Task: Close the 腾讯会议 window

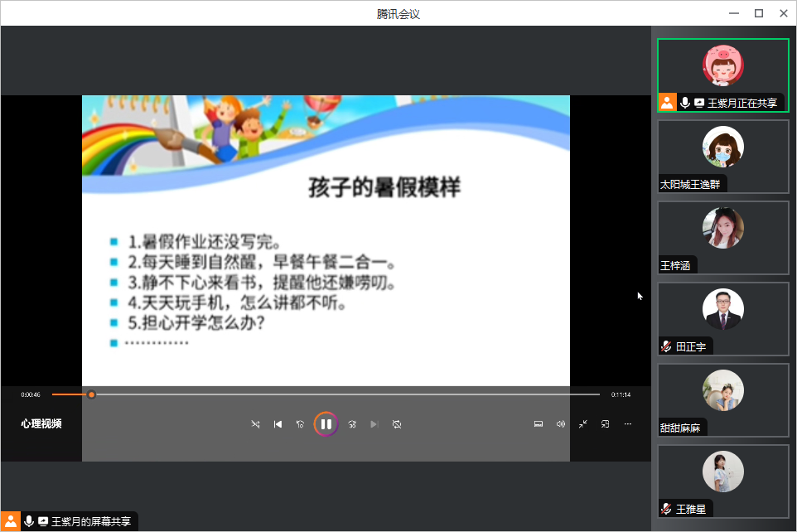Action: click(x=784, y=13)
